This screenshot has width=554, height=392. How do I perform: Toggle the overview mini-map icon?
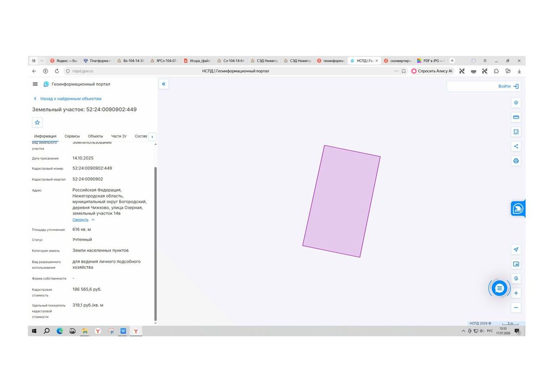pos(516,264)
